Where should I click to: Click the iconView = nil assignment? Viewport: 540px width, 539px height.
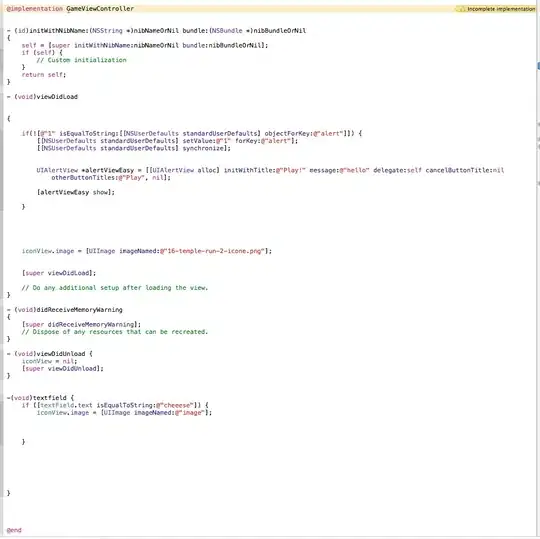tap(50, 361)
